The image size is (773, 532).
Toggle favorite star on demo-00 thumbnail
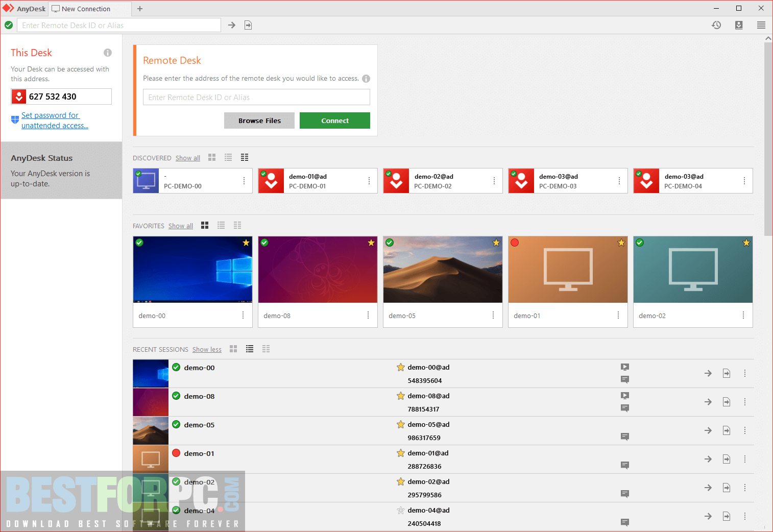(246, 243)
